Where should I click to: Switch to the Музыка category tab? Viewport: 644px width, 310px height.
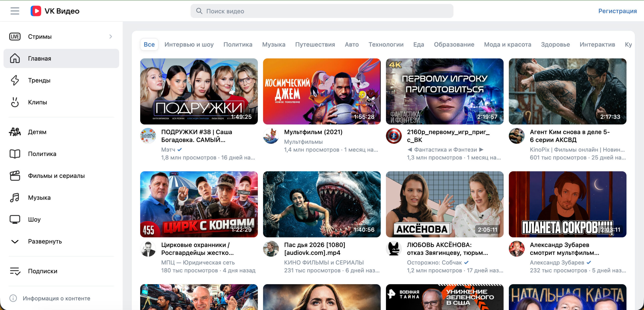pyautogui.click(x=274, y=44)
